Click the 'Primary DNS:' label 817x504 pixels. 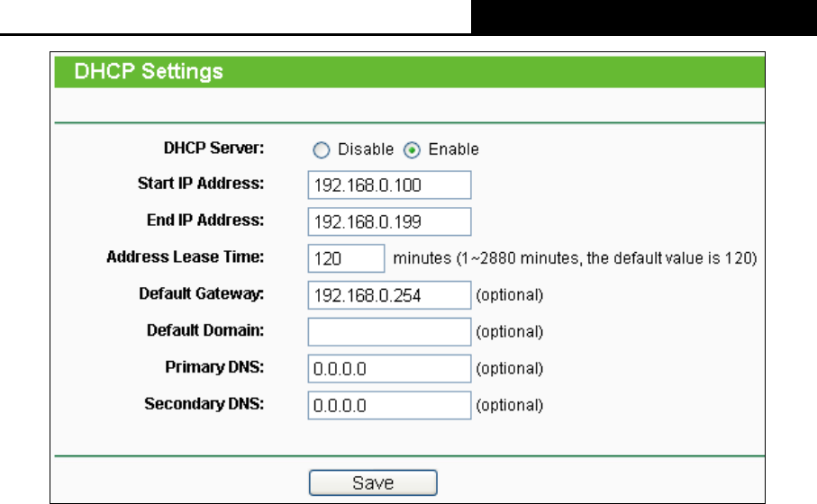point(214,367)
